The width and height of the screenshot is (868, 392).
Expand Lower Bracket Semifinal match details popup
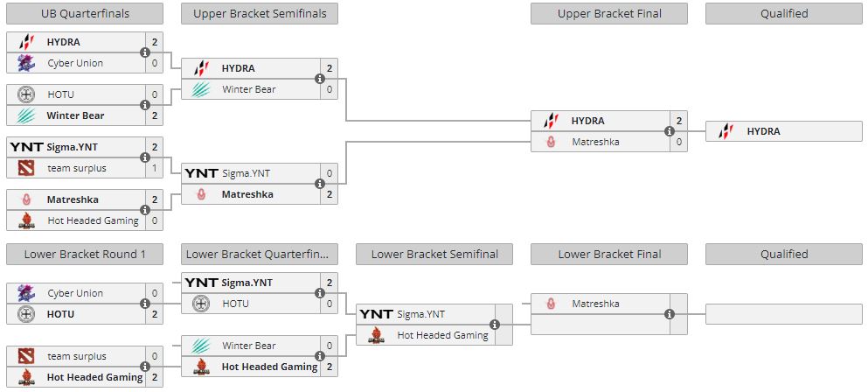(495, 325)
